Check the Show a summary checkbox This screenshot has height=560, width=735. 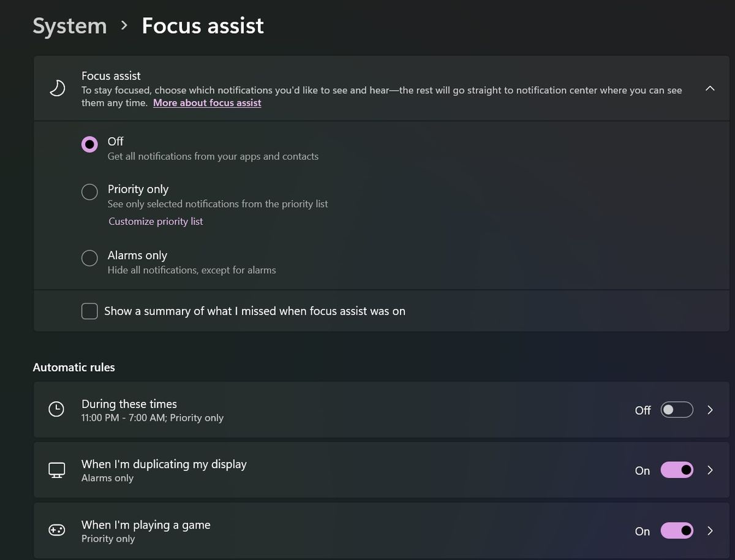click(x=89, y=311)
